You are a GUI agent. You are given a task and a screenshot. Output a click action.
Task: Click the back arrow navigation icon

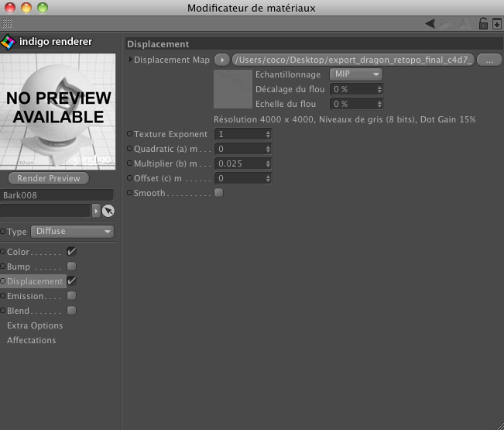(430, 23)
